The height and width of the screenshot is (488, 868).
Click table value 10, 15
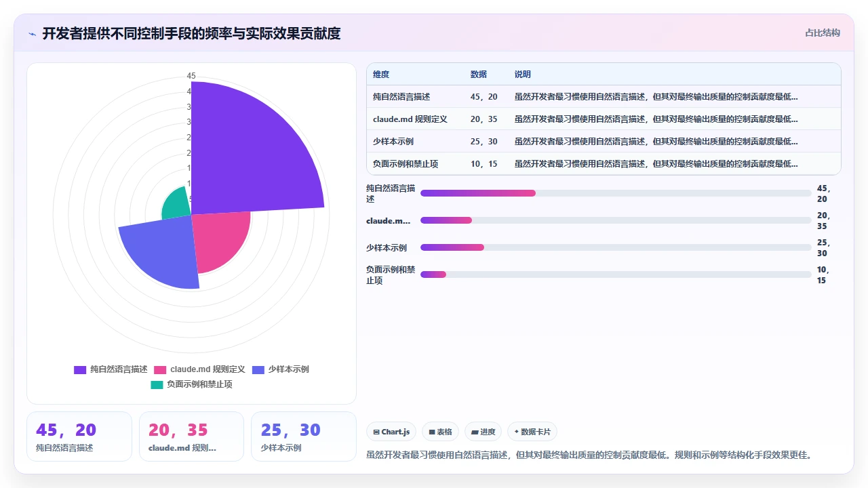(484, 164)
